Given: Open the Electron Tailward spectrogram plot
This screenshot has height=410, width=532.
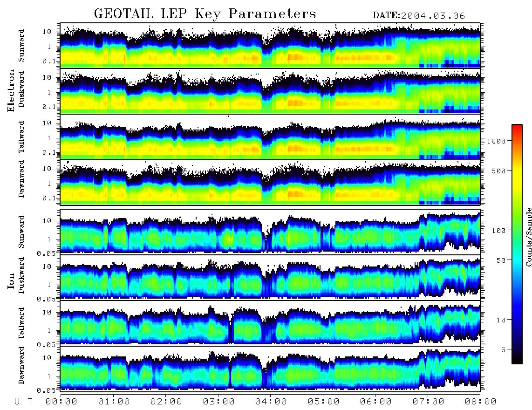Looking at the screenshot, I should 270,137.
